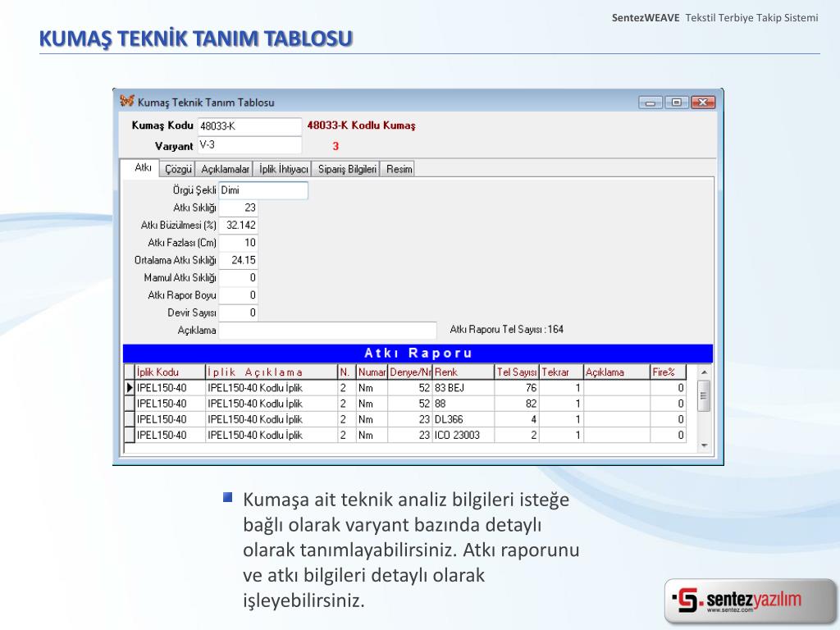840x630 pixels.
Task: Click the Sentez Yazılım logo
Action: point(750,600)
